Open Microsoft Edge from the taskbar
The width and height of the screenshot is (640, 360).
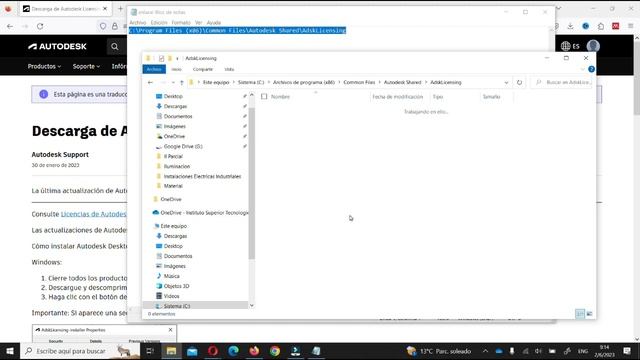point(233,351)
